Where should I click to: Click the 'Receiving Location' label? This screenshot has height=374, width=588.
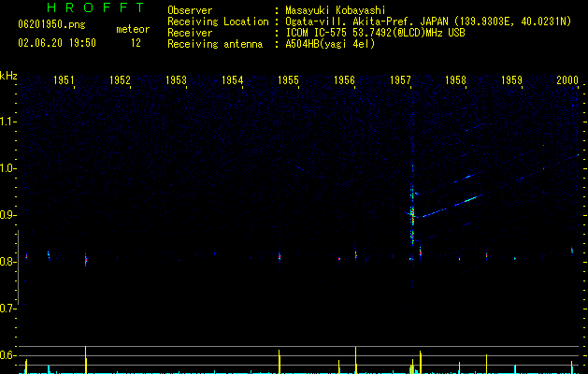point(218,22)
